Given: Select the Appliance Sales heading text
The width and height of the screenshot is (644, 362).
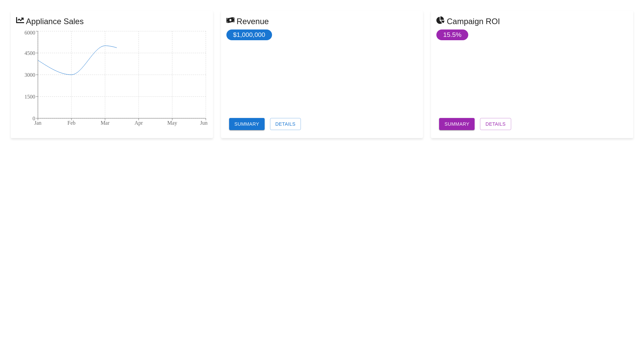Looking at the screenshot, I should tap(55, 21).
